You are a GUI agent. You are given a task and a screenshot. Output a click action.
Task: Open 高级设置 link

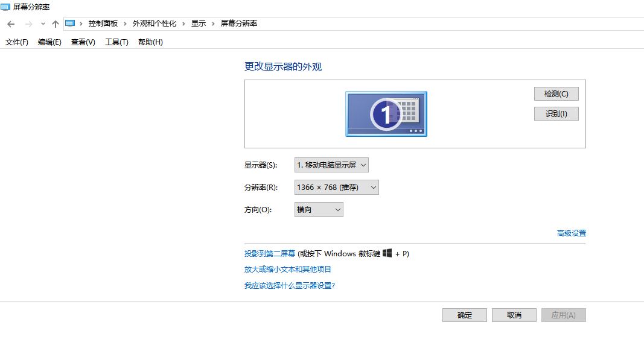coord(572,233)
